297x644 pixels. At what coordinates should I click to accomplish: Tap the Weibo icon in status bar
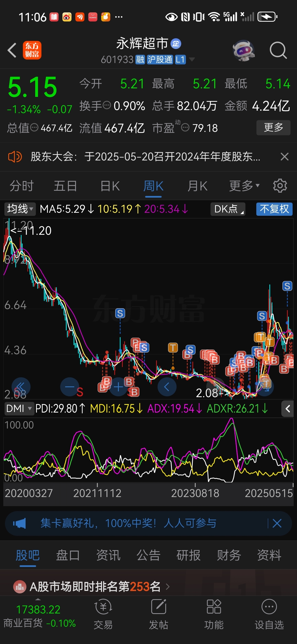(x=67, y=17)
